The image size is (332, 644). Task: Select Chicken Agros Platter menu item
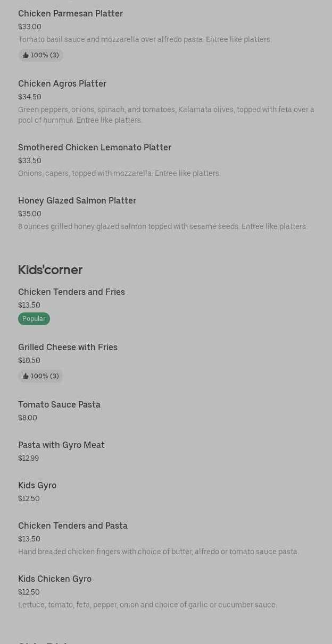[62, 84]
